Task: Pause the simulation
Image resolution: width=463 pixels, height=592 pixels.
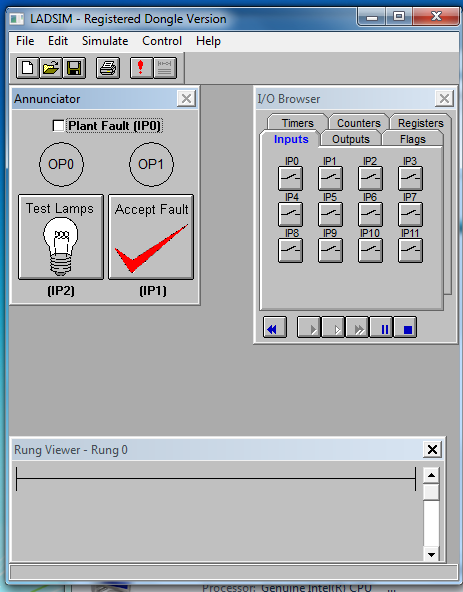Action: pos(381,327)
